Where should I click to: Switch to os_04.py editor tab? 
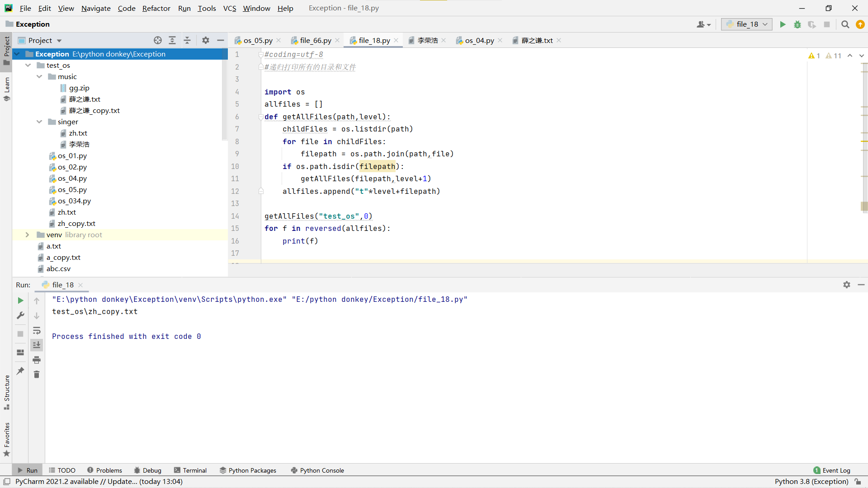[x=479, y=40]
